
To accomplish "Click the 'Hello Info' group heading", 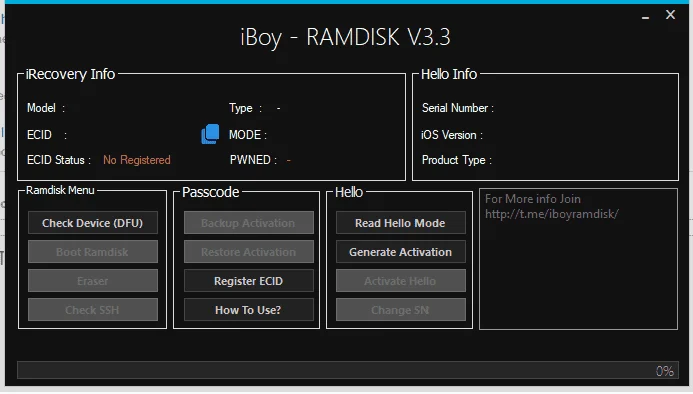I will [449, 74].
